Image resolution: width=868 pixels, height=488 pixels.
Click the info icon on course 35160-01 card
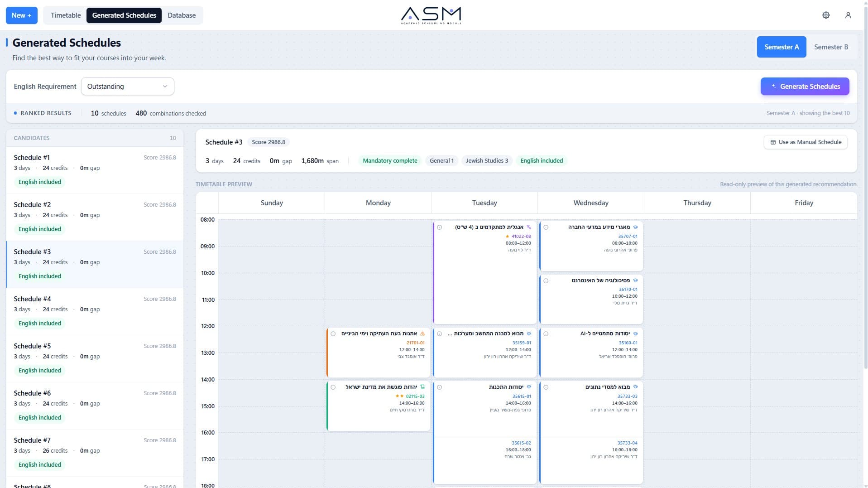(546, 333)
